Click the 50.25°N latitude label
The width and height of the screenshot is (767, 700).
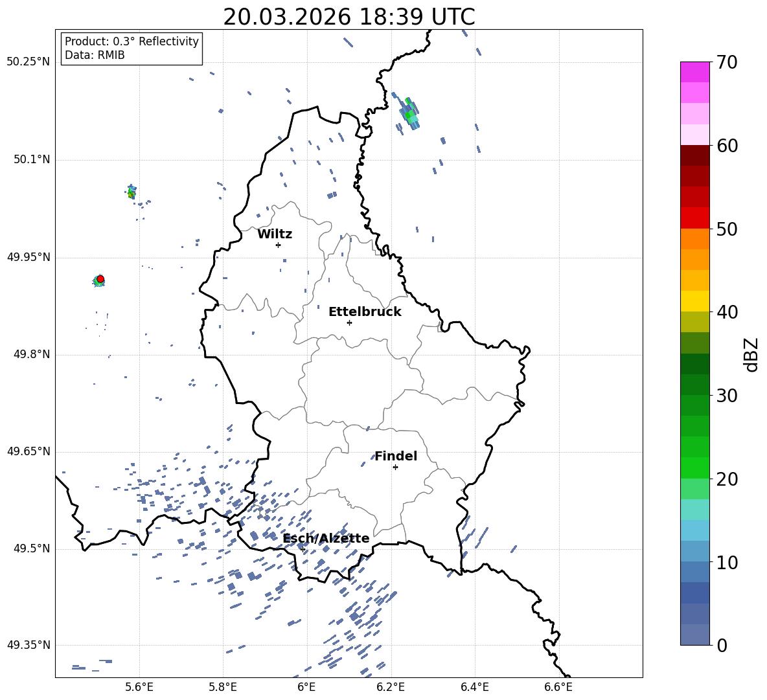point(29,62)
